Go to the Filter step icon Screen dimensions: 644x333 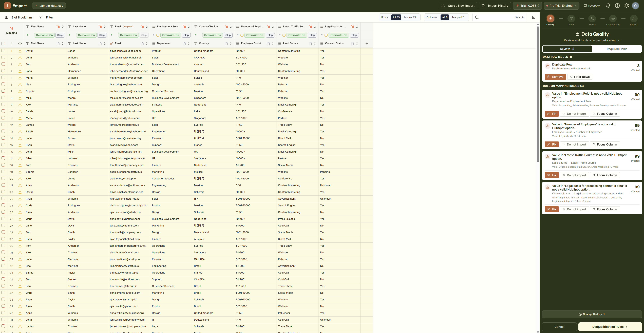571,19
